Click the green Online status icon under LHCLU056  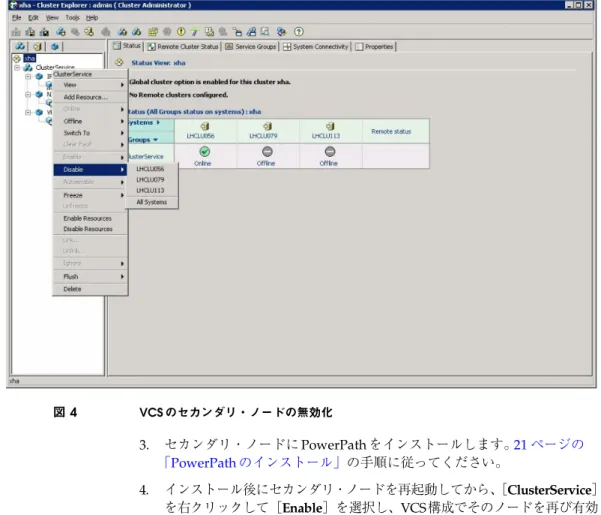click(205, 152)
